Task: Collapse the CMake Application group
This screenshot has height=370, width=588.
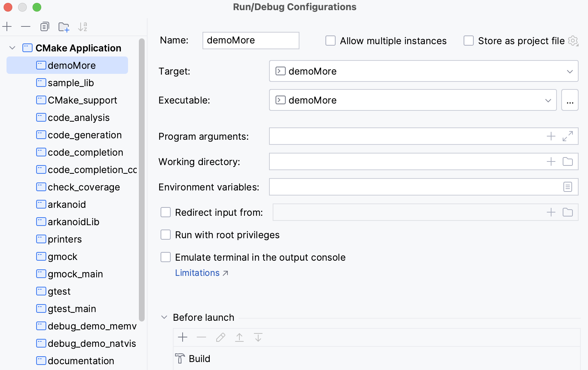Action: [x=12, y=47]
